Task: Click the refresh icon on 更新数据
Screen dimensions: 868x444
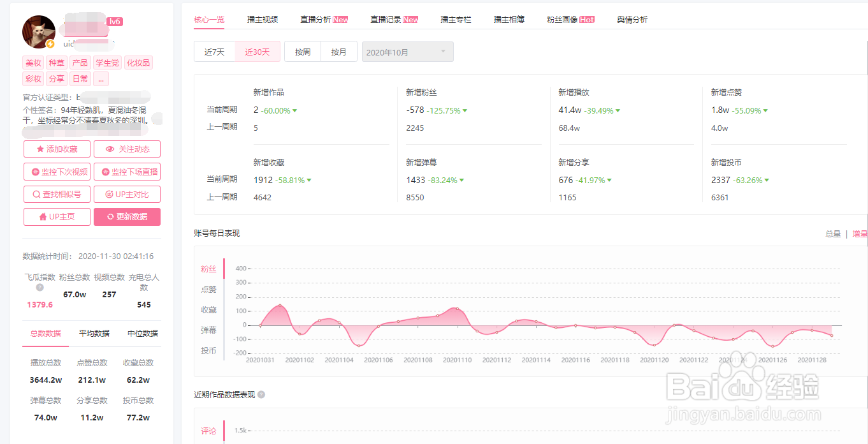Action: [110, 217]
